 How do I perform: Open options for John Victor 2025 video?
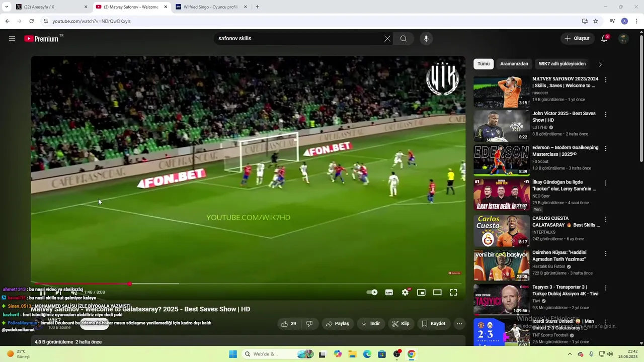point(606,114)
